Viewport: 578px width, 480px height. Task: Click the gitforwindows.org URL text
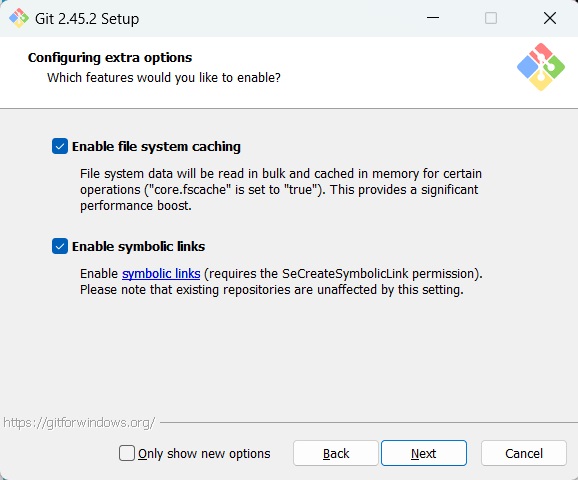[79, 422]
